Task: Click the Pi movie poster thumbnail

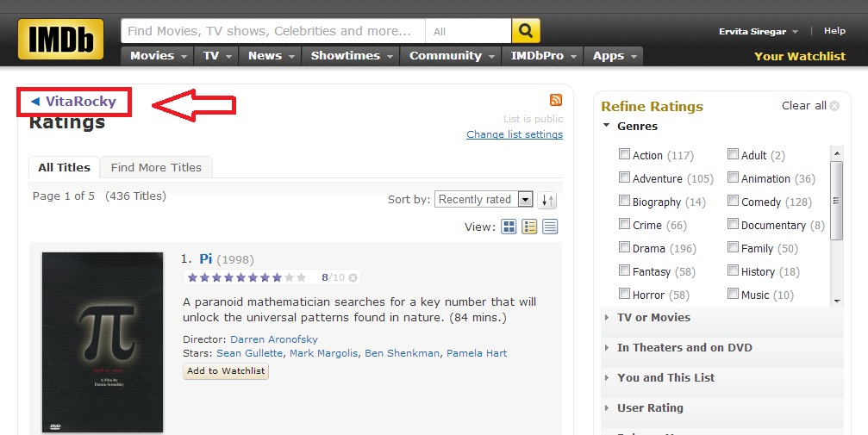Action: (103, 342)
